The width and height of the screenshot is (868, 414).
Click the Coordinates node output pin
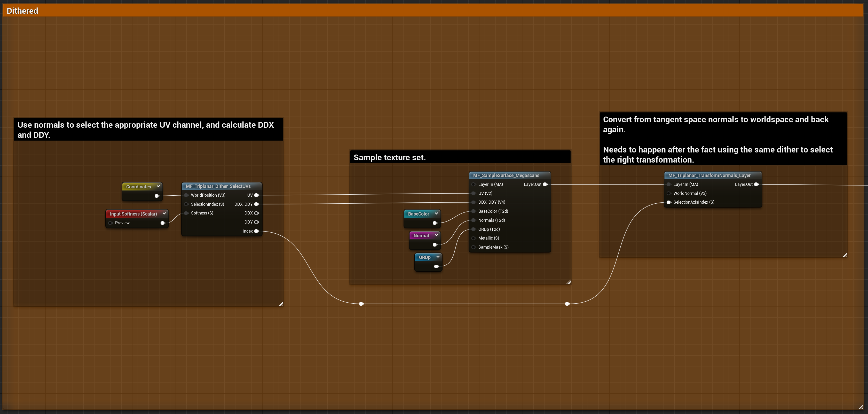tap(157, 196)
